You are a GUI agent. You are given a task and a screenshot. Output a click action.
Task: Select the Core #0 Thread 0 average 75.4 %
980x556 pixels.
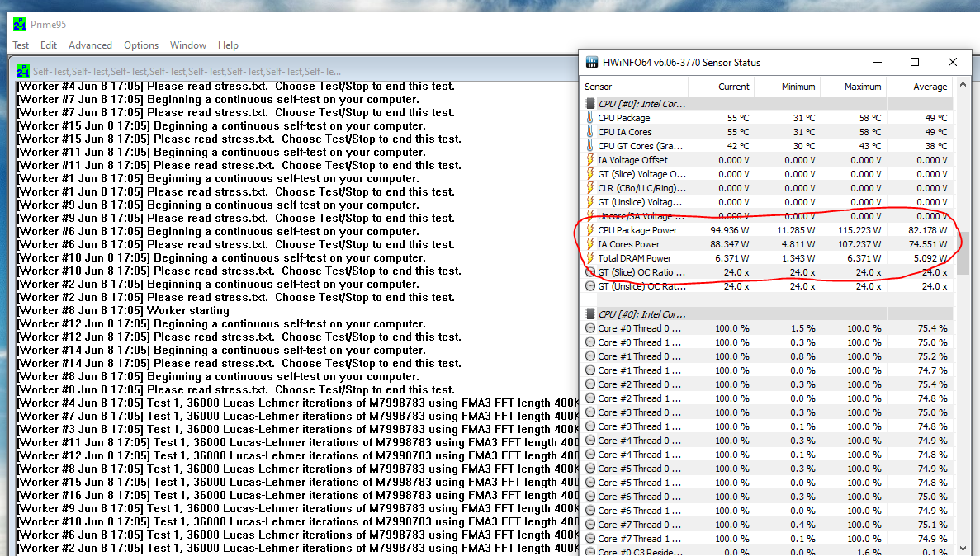932,328
